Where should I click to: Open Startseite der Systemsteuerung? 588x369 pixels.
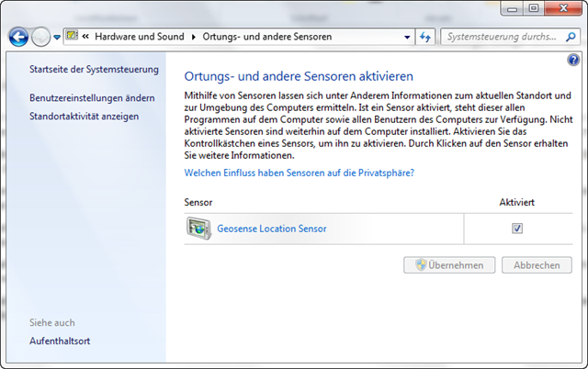coord(94,70)
